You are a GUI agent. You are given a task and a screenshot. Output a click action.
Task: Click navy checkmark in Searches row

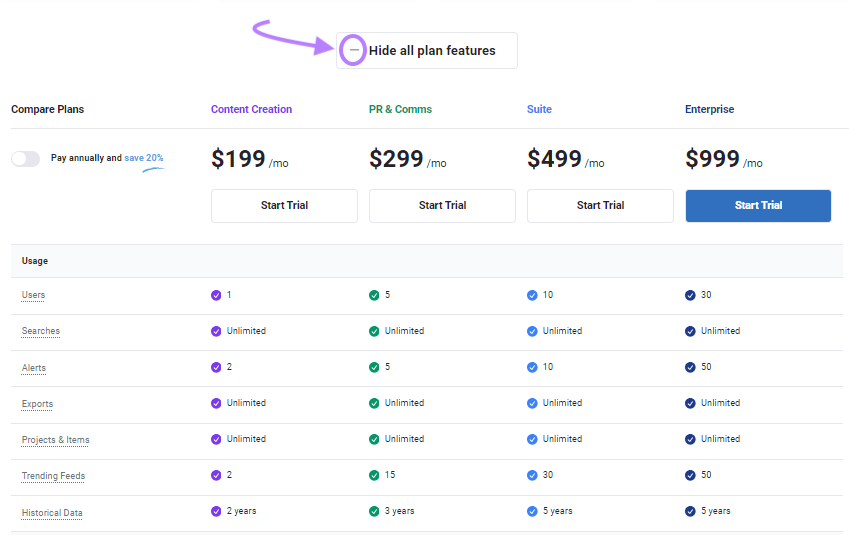click(690, 331)
